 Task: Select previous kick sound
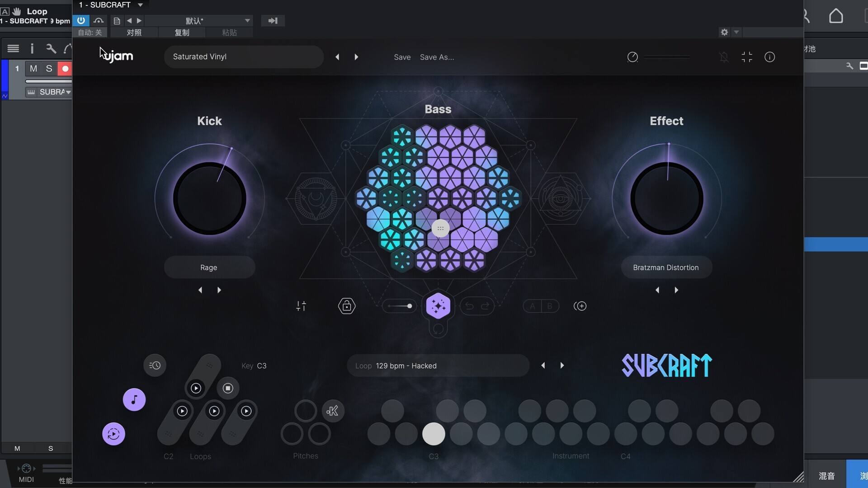(x=200, y=290)
